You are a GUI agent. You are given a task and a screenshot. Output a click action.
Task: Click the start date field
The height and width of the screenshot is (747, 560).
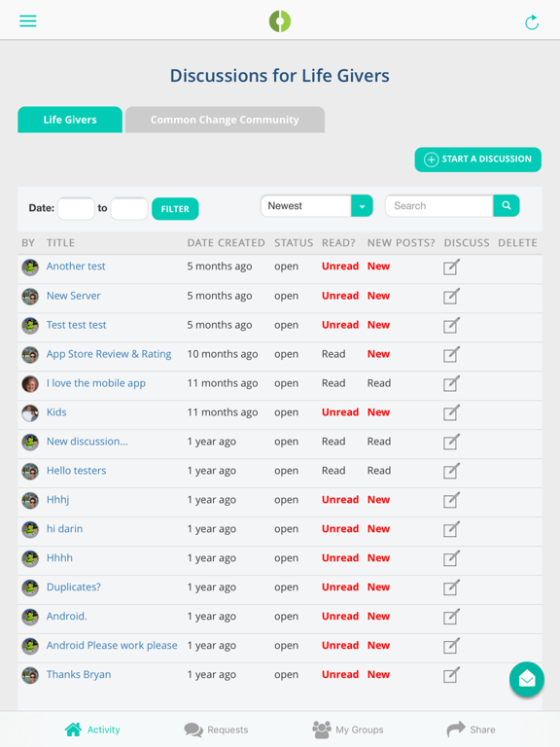click(x=76, y=209)
